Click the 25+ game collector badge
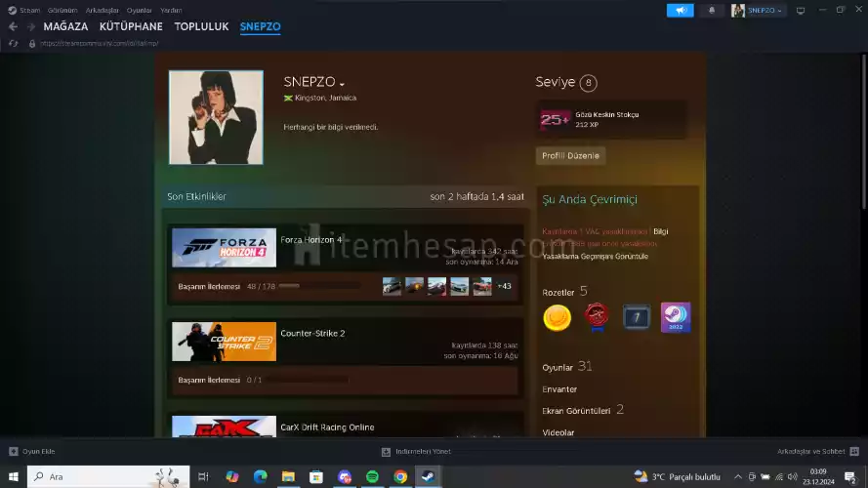 coord(555,119)
